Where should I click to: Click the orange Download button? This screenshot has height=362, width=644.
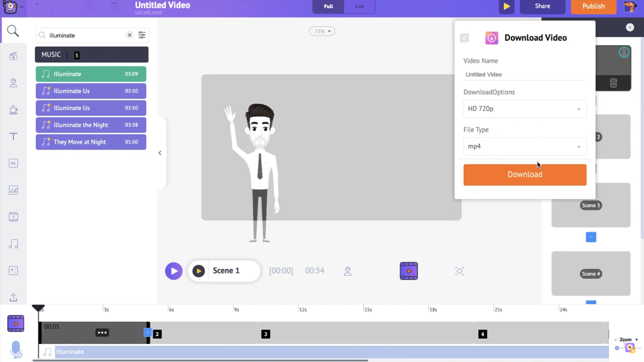pyautogui.click(x=525, y=175)
